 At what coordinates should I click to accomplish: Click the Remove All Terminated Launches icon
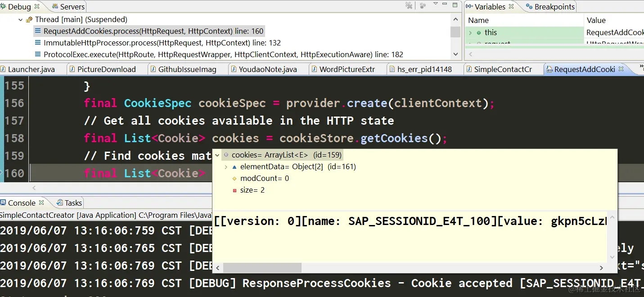[x=409, y=6]
